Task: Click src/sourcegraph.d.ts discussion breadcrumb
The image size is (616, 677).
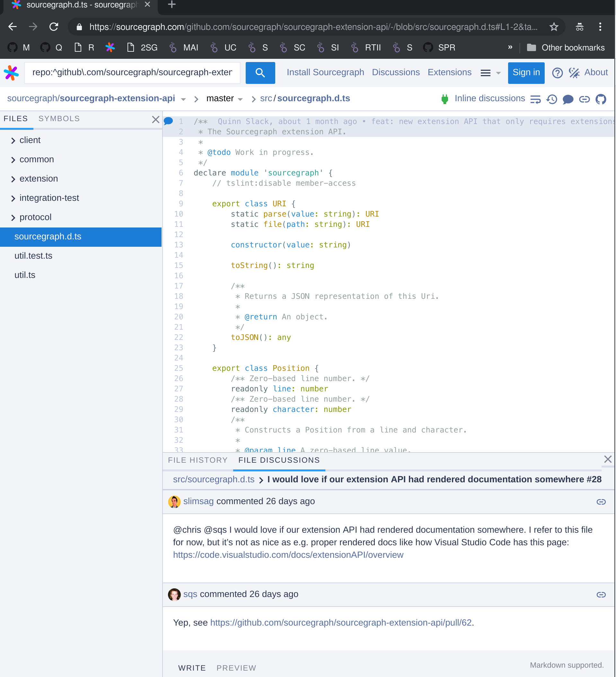Action: 214,479
